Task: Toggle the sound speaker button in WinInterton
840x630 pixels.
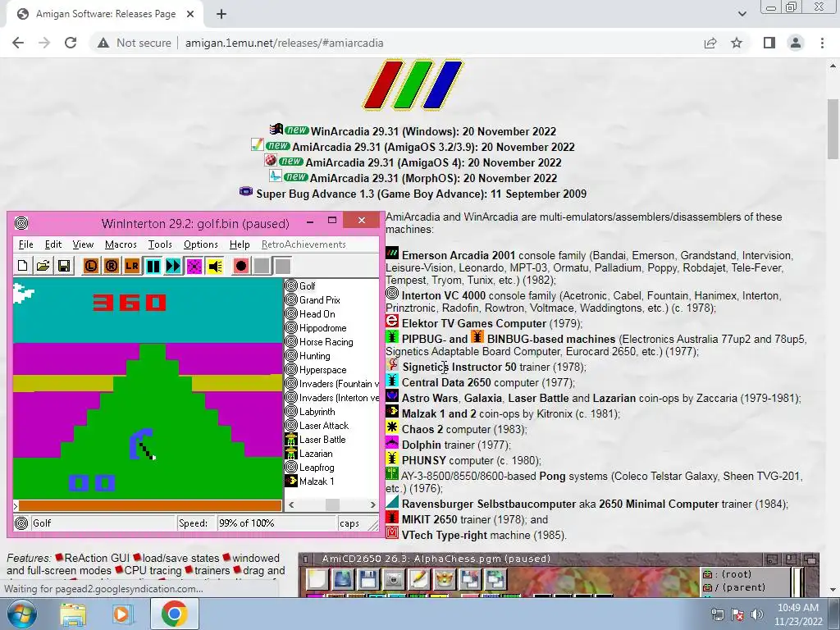Action: coord(215,266)
